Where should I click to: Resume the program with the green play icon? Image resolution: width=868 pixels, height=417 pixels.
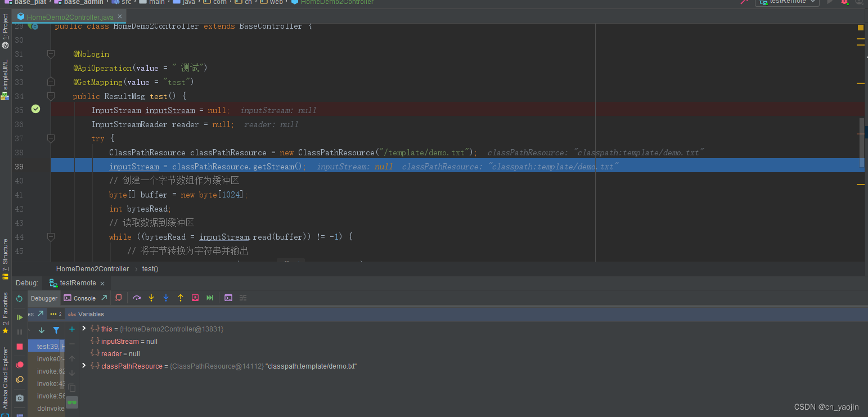[x=19, y=317]
